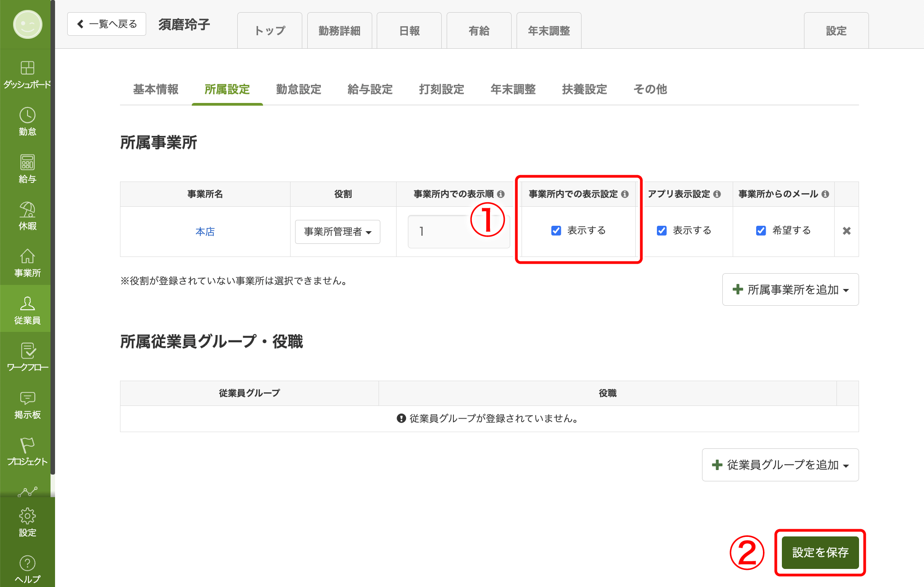The image size is (924, 587).
Task: Click the 役割 column header
Action: pyautogui.click(x=343, y=194)
